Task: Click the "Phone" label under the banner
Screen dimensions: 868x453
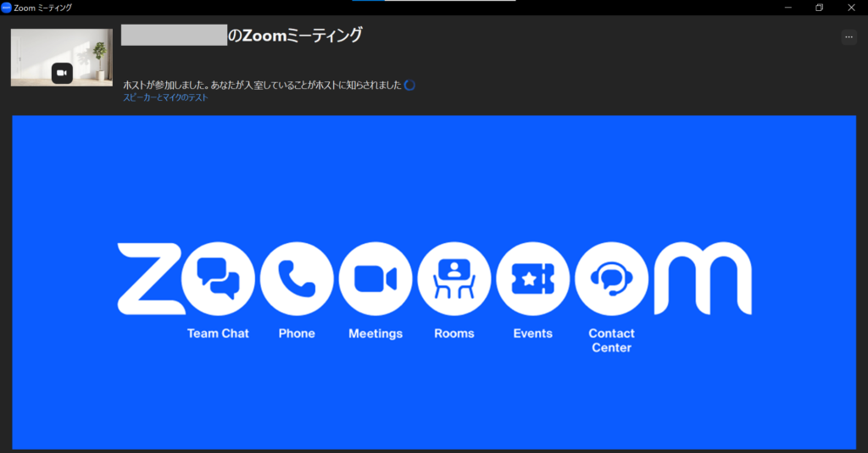Action: tap(297, 334)
